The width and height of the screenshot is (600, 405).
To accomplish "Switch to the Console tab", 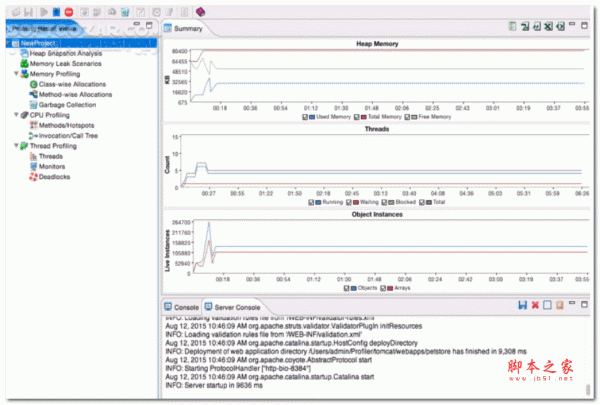I will pos(181,307).
